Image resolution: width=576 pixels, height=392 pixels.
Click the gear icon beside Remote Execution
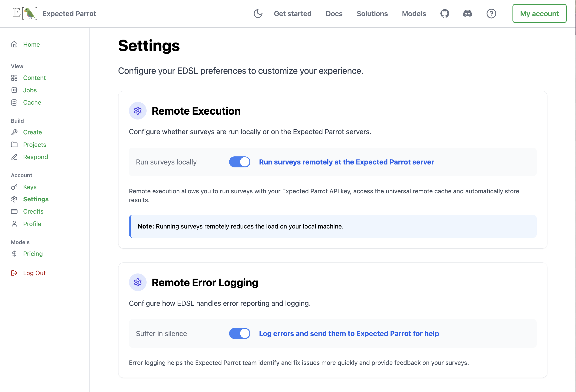coord(138,111)
